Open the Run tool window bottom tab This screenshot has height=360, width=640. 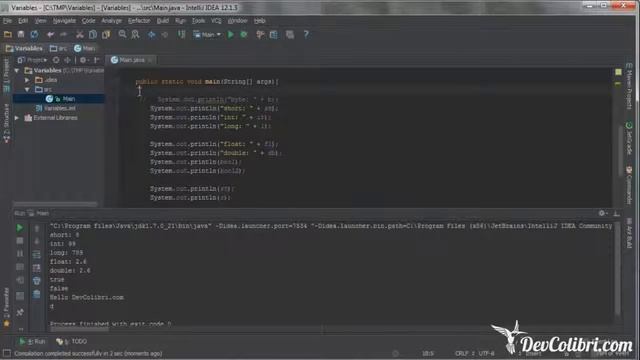(x=32, y=341)
